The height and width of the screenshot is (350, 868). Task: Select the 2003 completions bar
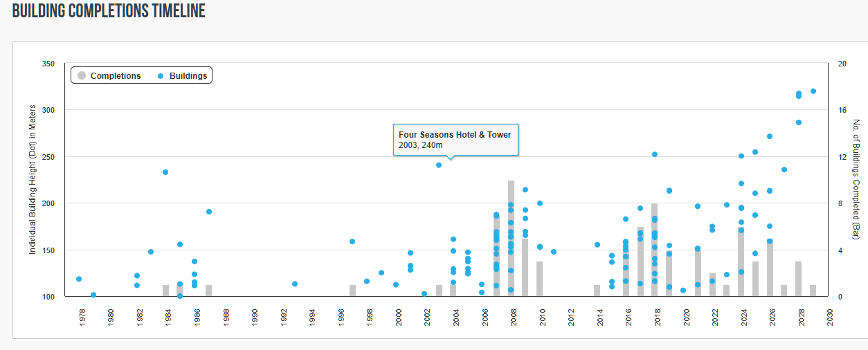point(439,291)
